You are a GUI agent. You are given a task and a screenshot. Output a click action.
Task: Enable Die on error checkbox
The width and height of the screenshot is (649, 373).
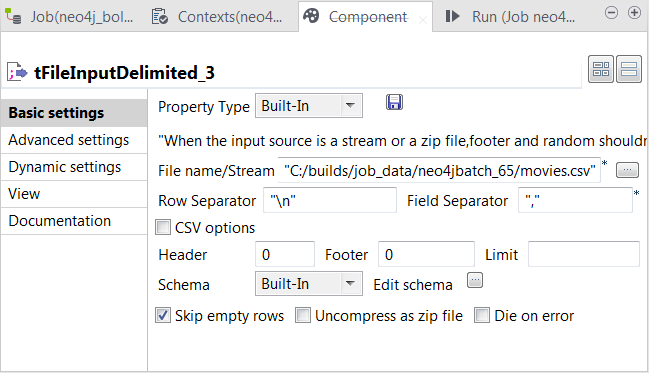482,315
